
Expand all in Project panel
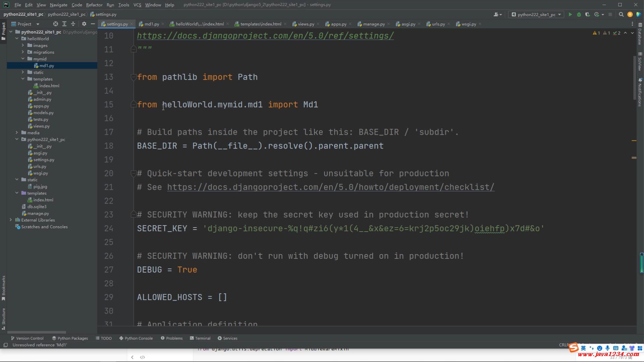[x=64, y=24]
